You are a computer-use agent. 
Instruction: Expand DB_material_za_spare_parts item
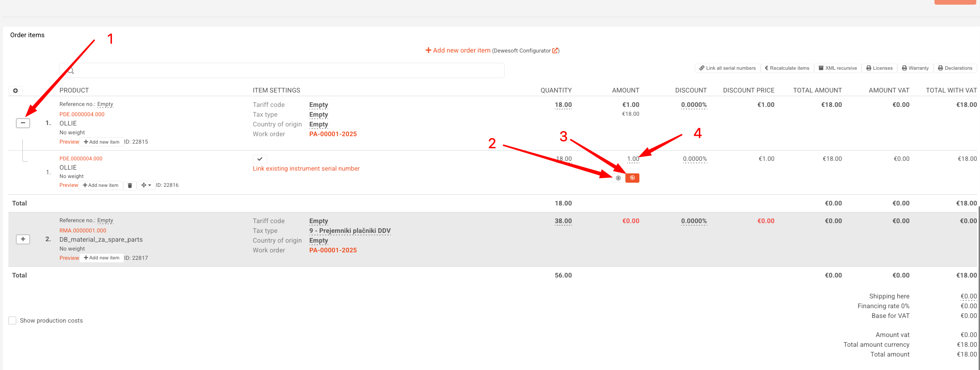[x=23, y=239]
